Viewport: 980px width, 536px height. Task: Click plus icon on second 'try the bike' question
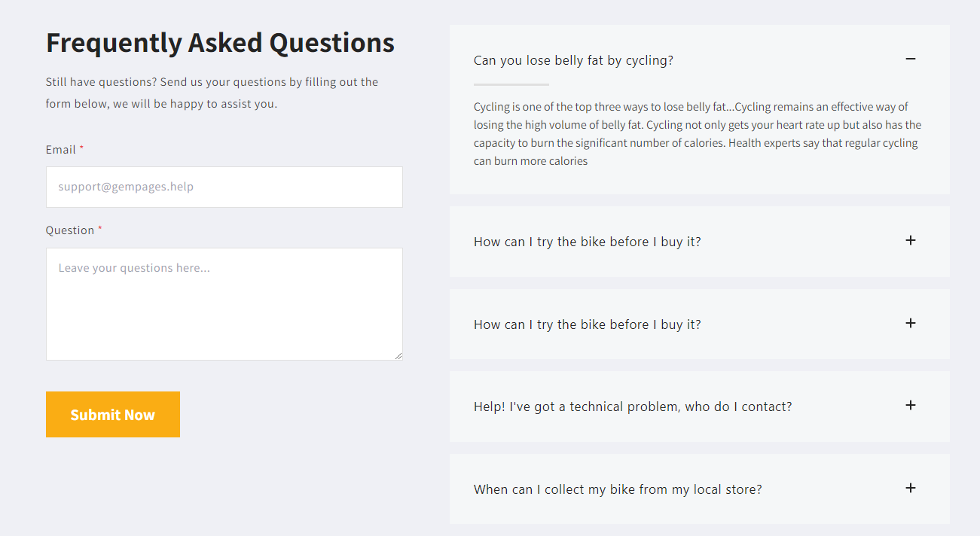[910, 323]
